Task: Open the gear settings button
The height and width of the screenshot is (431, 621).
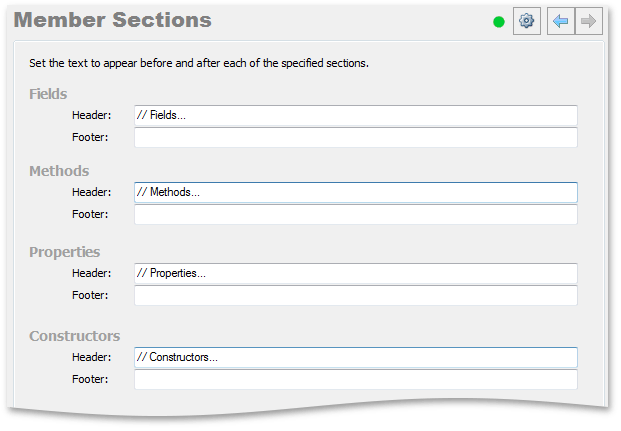Action: [526, 21]
